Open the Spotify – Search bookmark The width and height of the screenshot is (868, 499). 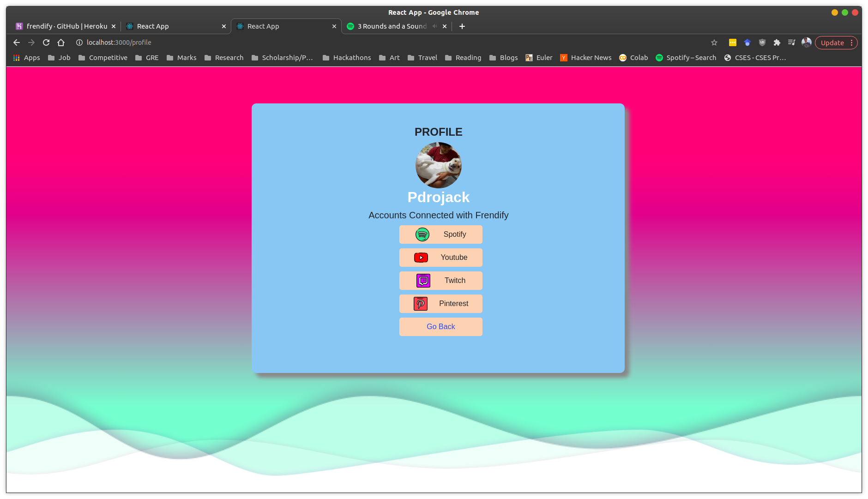pyautogui.click(x=686, y=58)
